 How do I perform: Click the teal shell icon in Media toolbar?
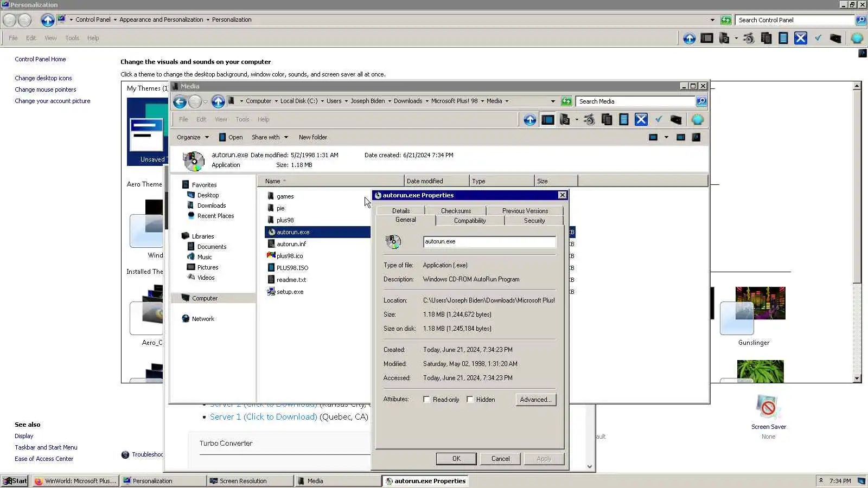[x=698, y=119]
